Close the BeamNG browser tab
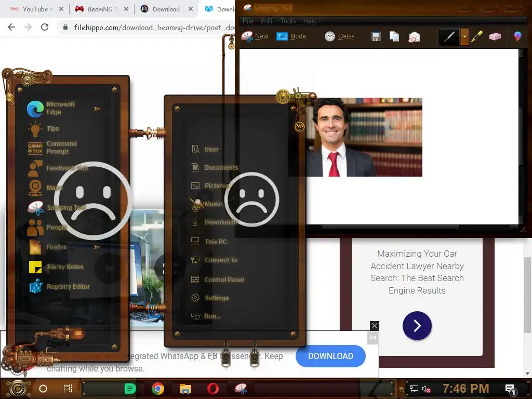Image resolution: width=532 pixels, height=399 pixels. click(x=126, y=9)
